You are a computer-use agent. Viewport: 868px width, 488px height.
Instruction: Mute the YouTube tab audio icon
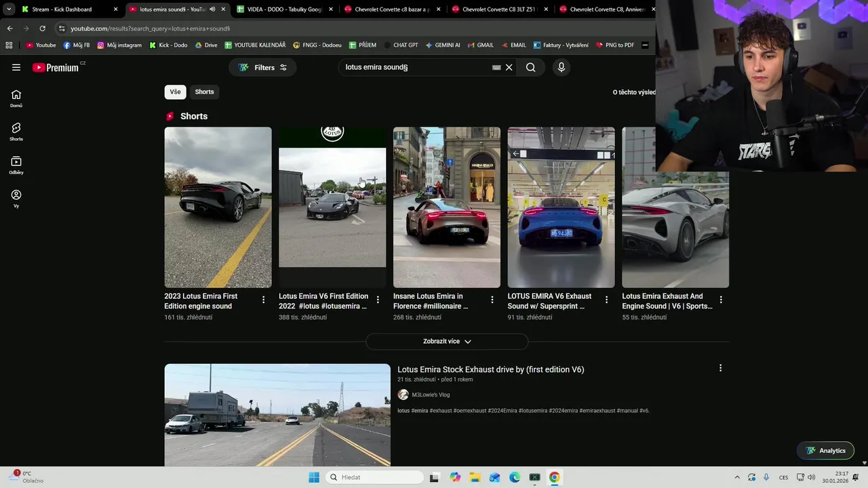click(x=212, y=9)
